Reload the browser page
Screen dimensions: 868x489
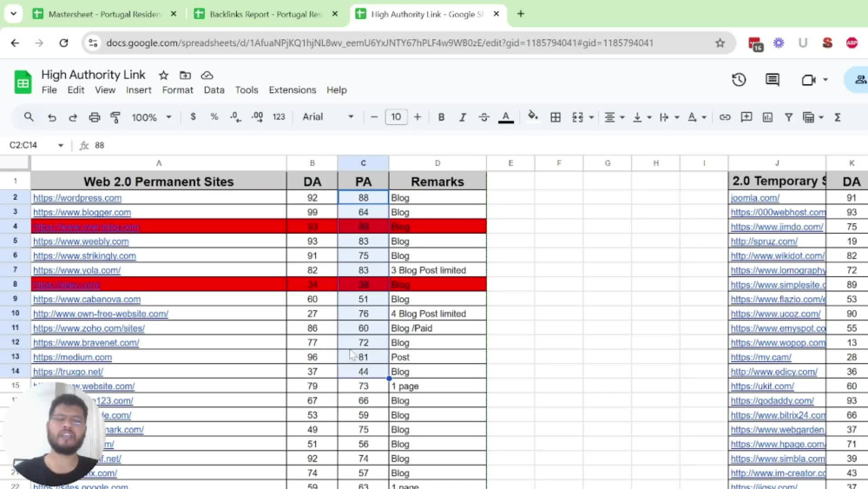[63, 43]
